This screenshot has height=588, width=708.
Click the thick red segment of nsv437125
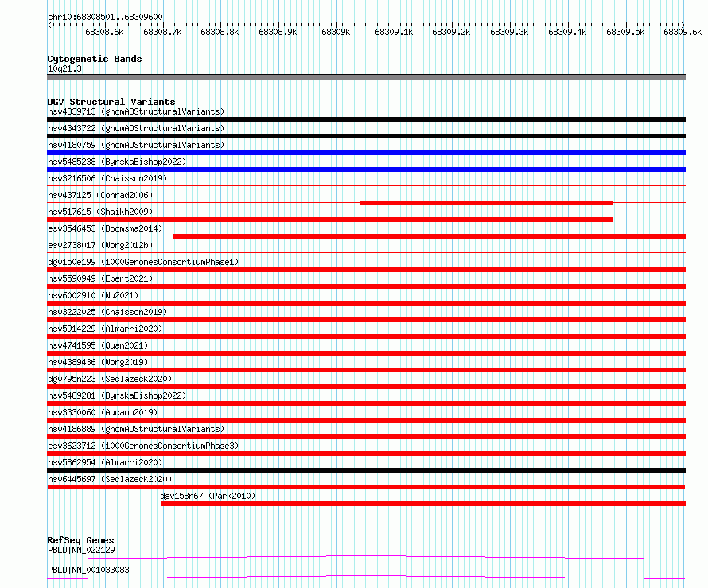[x=486, y=203]
